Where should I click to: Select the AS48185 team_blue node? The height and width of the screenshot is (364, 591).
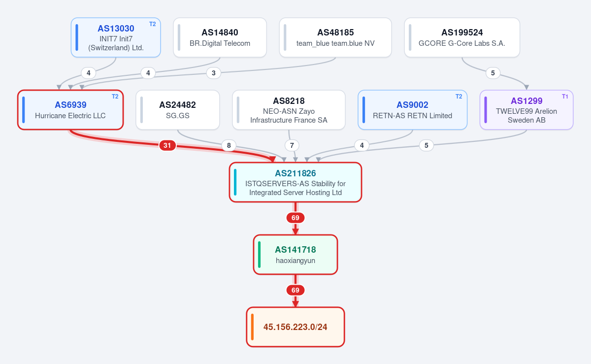coord(335,37)
